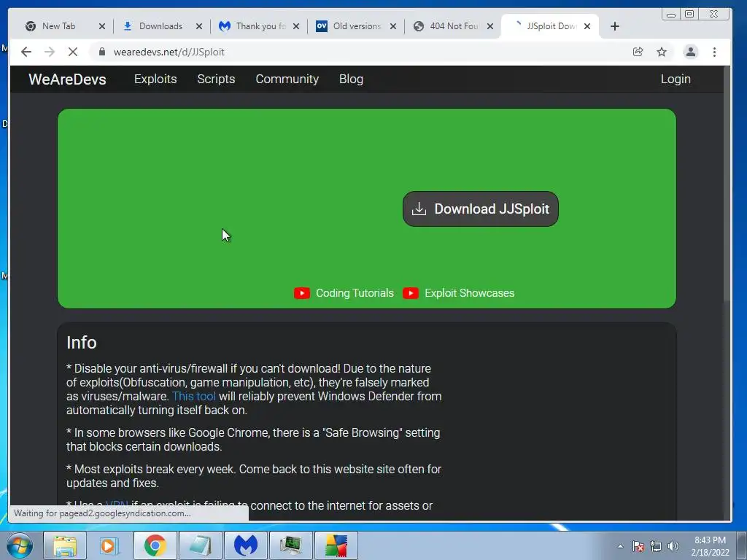Click the YouTube icon beside Exploit Showcases

pyautogui.click(x=411, y=293)
